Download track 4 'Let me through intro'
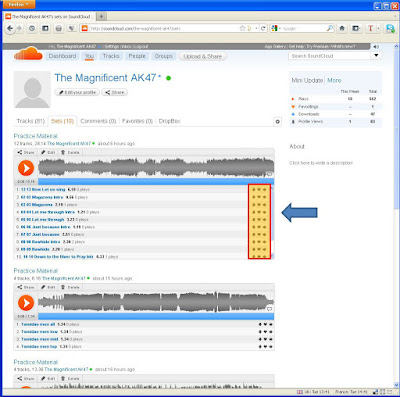This screenshot has width=400, height=397. pos(253,212)
